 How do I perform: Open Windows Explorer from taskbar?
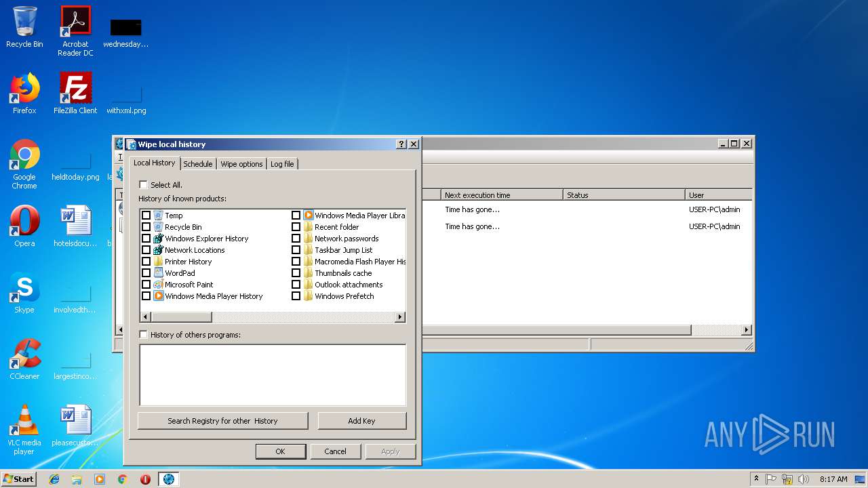coord(77,479)
